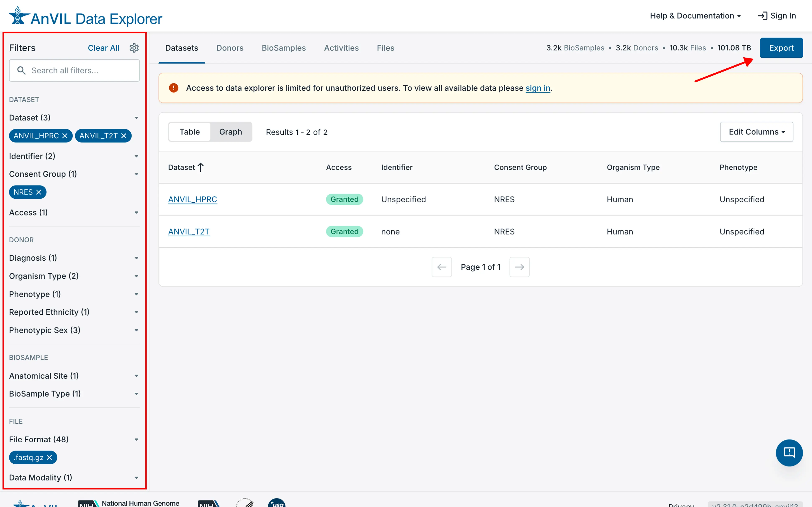Switch to the BioSamples tab

point(284,48)
